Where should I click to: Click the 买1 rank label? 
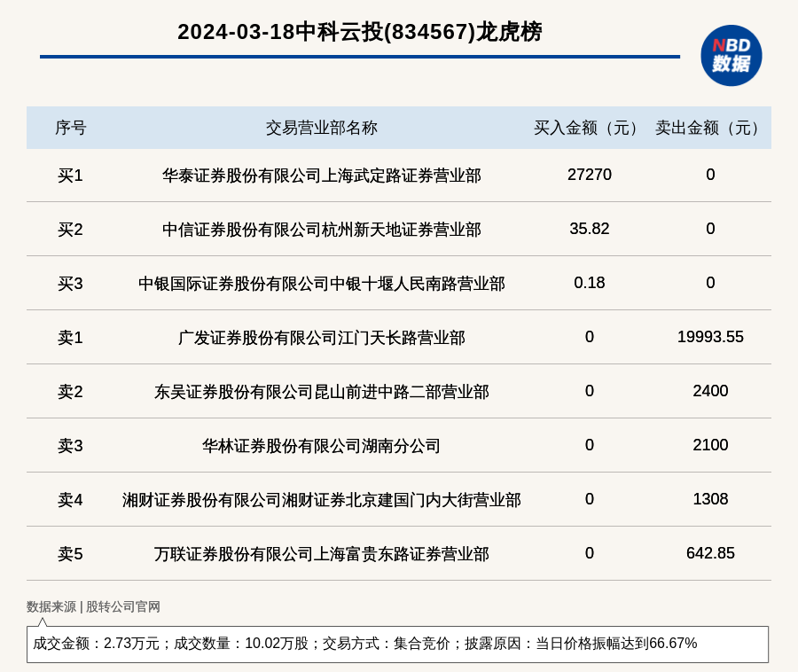click(x=70, y=176)
